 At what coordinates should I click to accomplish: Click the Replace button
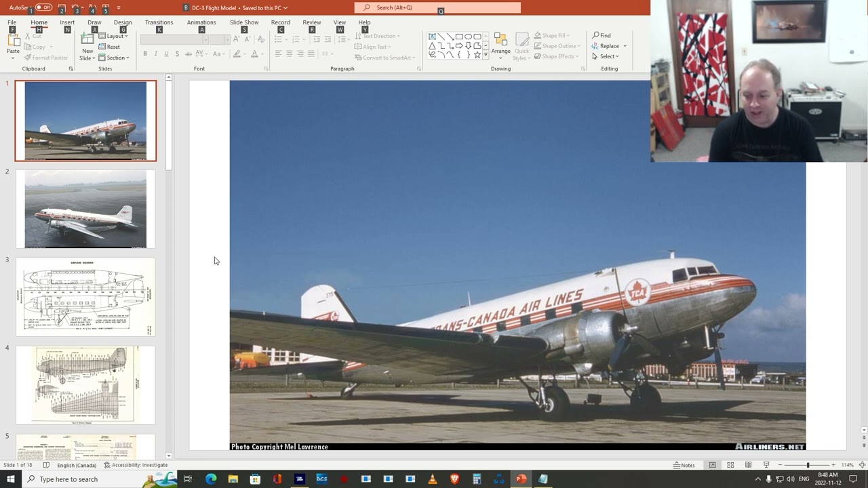605,46
